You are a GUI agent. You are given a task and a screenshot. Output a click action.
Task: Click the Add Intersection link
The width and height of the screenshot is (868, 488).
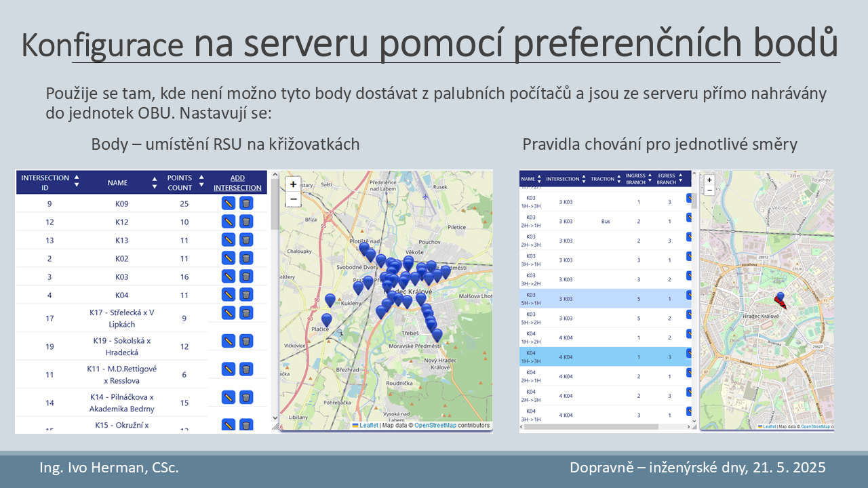(x=237, y=183)
